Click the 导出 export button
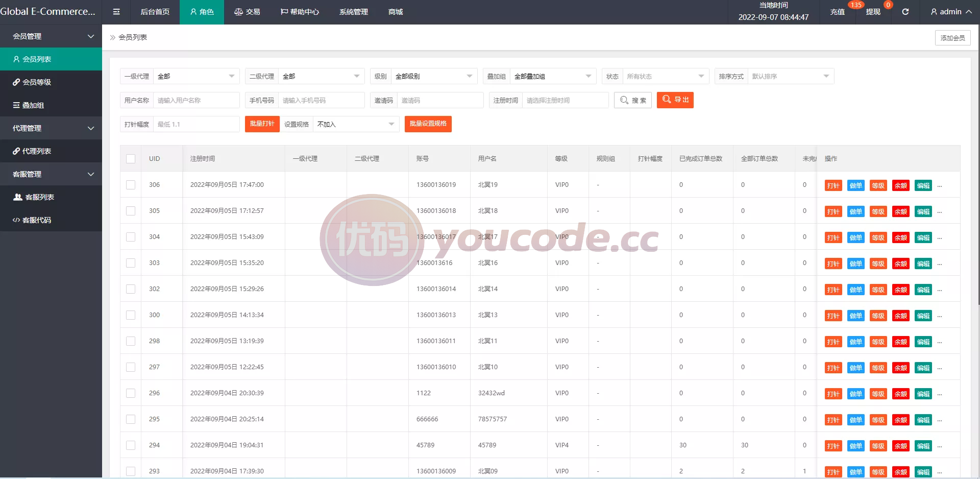This screenshot has width=980, height=479. (x=675, y=100)
